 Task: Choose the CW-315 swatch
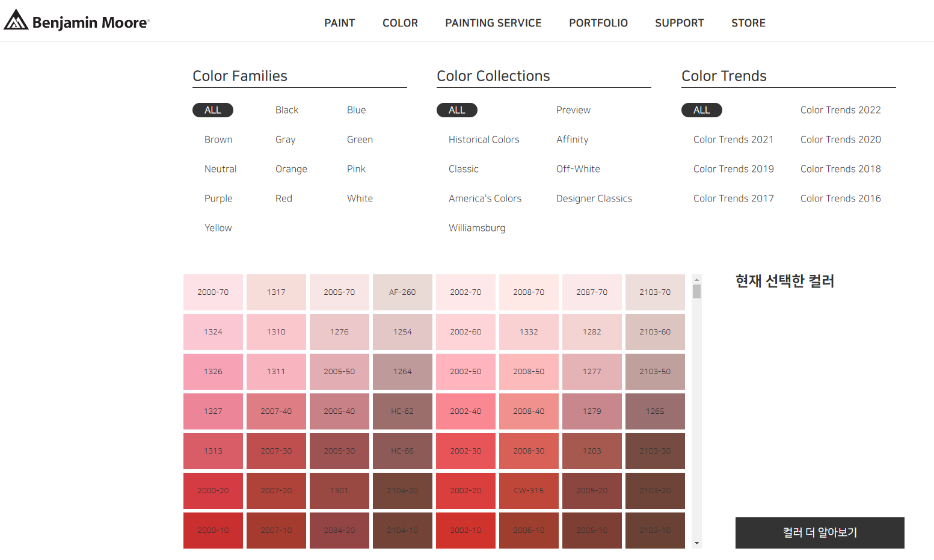529,491
